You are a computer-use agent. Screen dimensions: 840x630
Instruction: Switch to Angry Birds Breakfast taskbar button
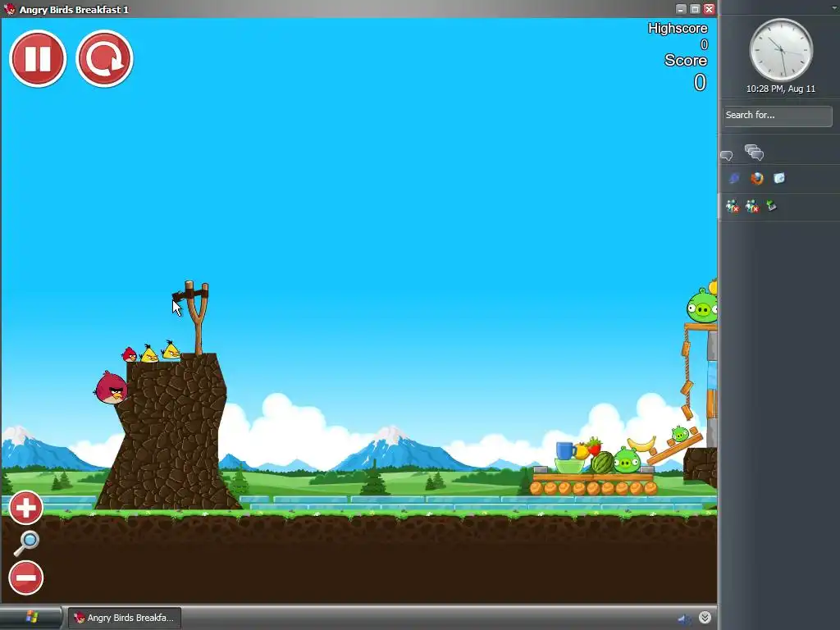tap(124, 618)
